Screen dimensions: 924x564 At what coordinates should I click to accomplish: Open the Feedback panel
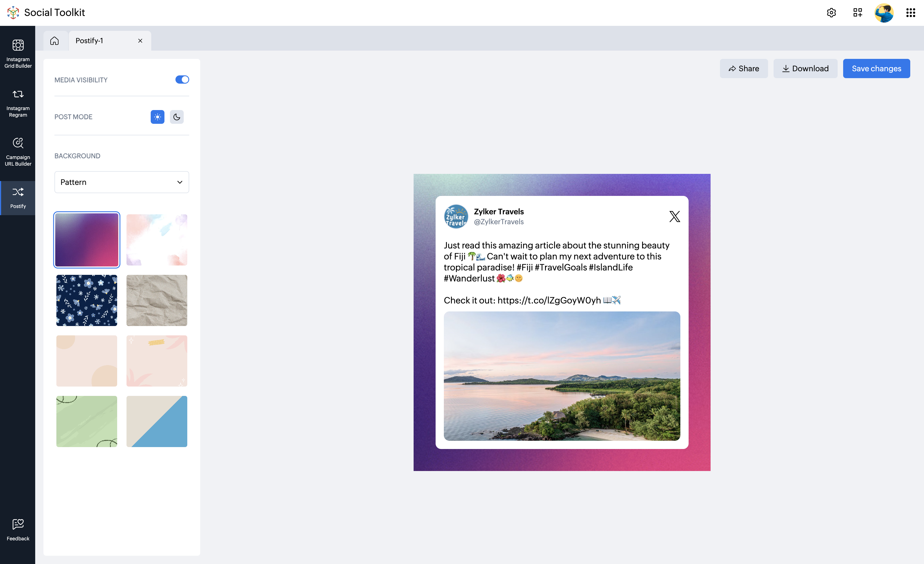click(18, 529)
